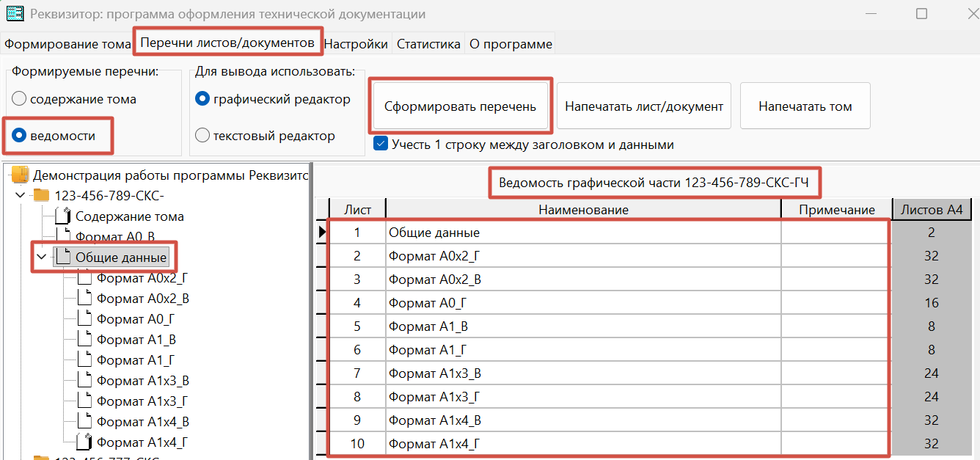Toggle Учесть 1 строку между заголовком checkbox
Screen dimensions: 980x460
pyautogui.click(x=381, y=144)
